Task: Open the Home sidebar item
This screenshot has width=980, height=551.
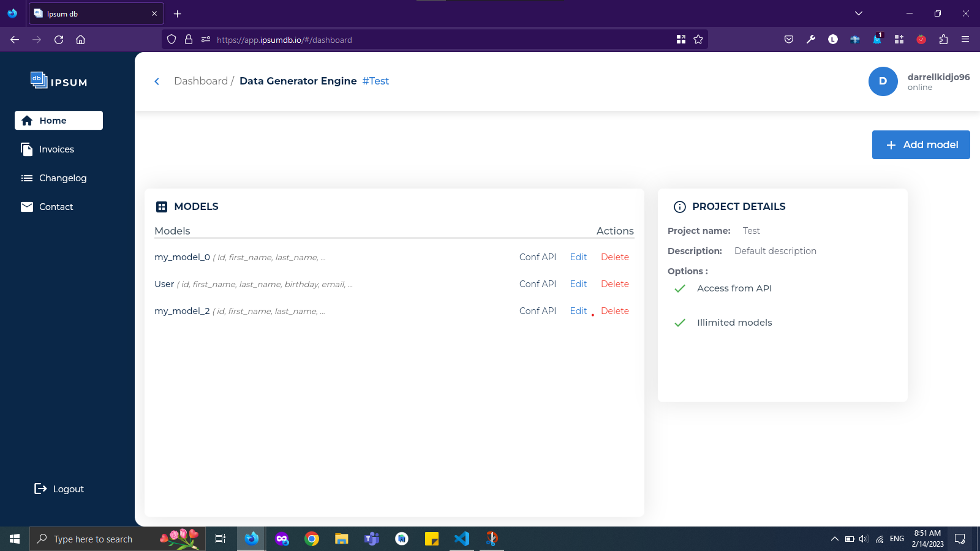Action: tap(59, 121)
